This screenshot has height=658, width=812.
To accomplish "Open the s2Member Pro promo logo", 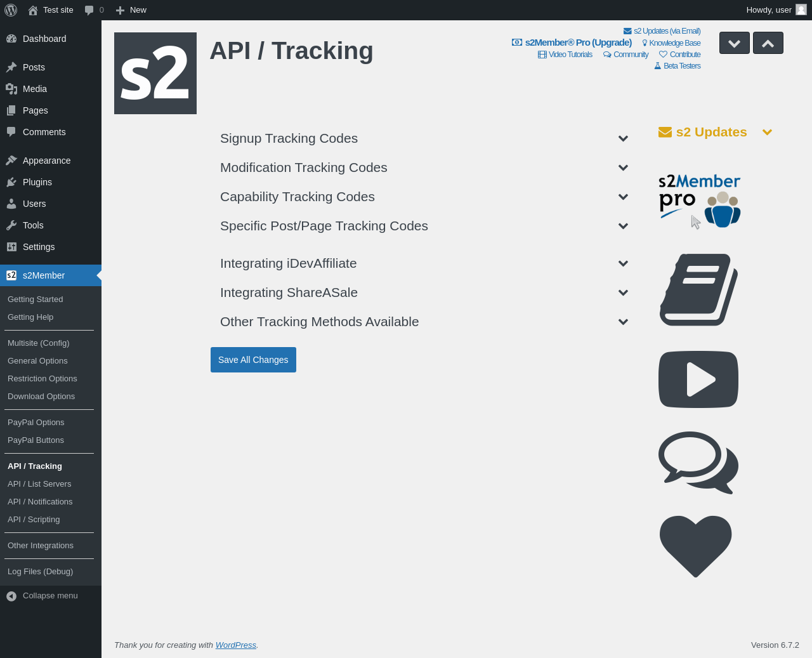I will point(700,201).
